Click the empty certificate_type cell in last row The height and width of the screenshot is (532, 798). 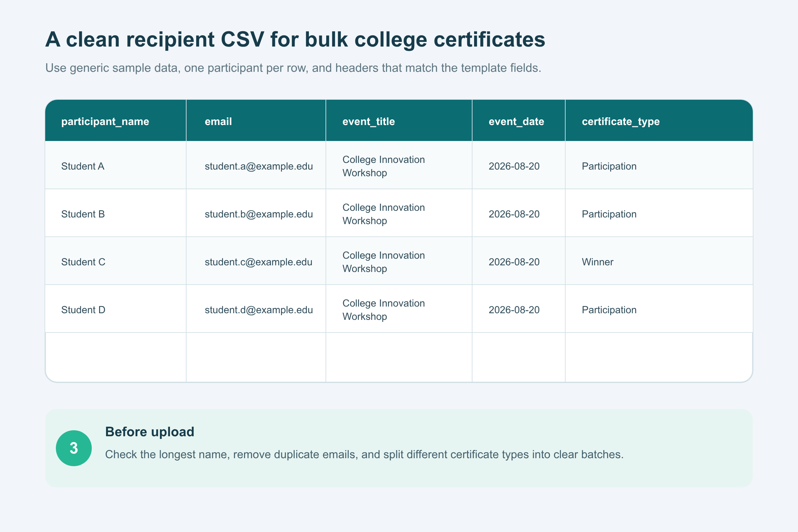(x=659, y=357)
